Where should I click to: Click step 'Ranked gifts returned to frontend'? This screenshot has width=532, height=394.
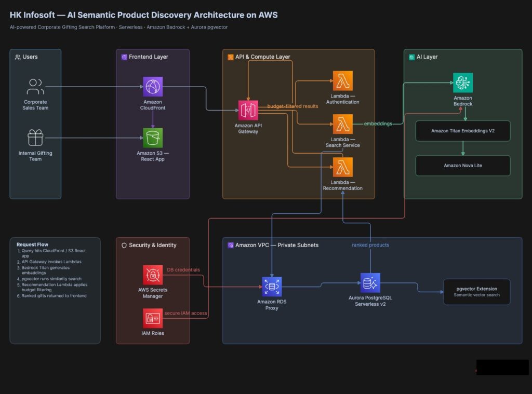52,296
